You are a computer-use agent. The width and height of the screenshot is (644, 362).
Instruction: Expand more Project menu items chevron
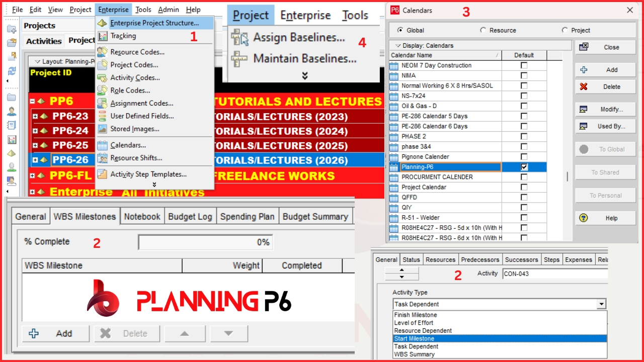(x=304, y=76)
